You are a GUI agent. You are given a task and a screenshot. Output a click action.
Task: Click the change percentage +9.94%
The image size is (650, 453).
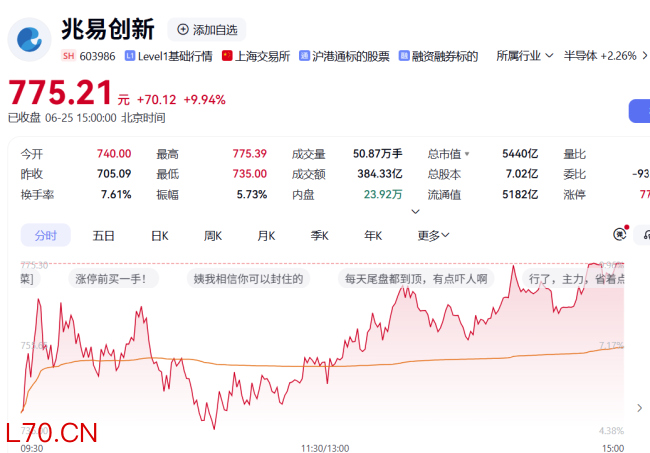pyautogui.click(x=205, y=100)
